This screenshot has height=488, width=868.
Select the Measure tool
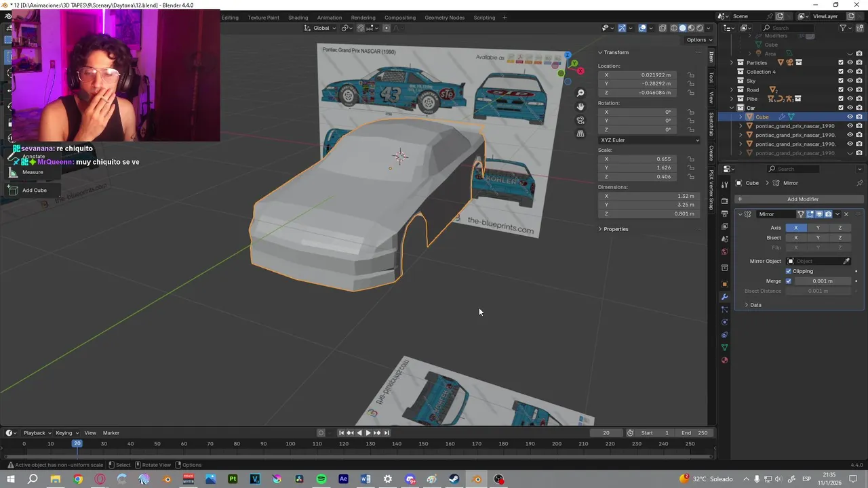point(33,172)
